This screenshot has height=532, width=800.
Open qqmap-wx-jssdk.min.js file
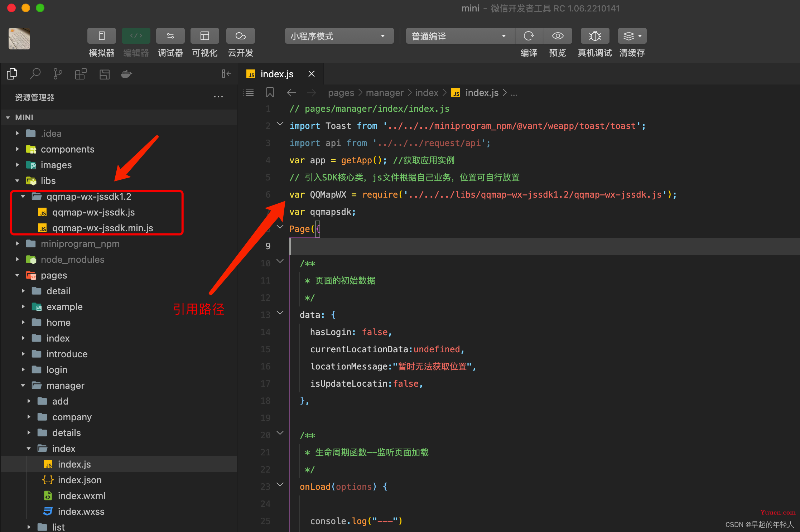pos(102,228)
